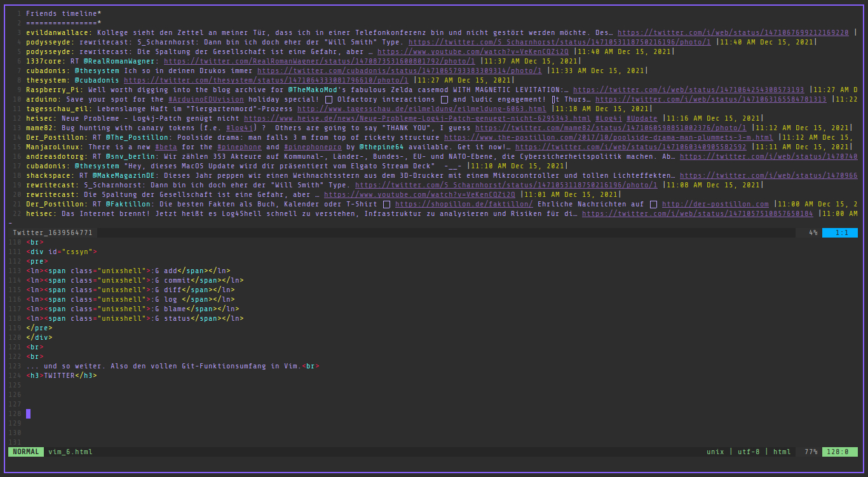
Task: Click the #Update hashtag in heisec's tweet
Action: (x=642, y=118)
